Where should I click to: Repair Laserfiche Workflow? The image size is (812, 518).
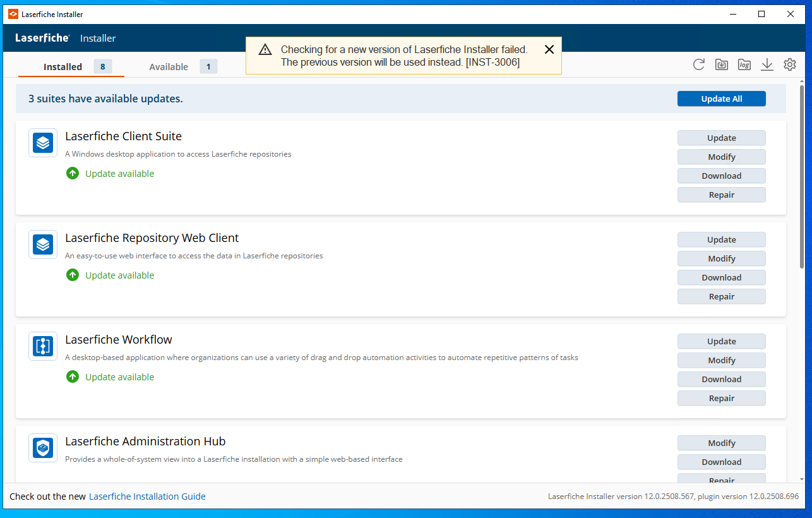coord(722,398)
